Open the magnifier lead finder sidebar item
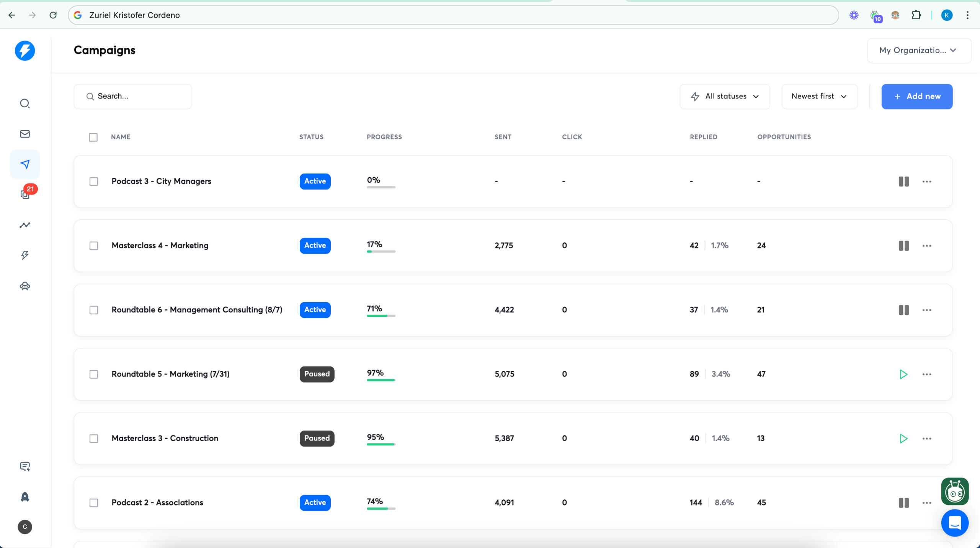 [x=25, y=103]
